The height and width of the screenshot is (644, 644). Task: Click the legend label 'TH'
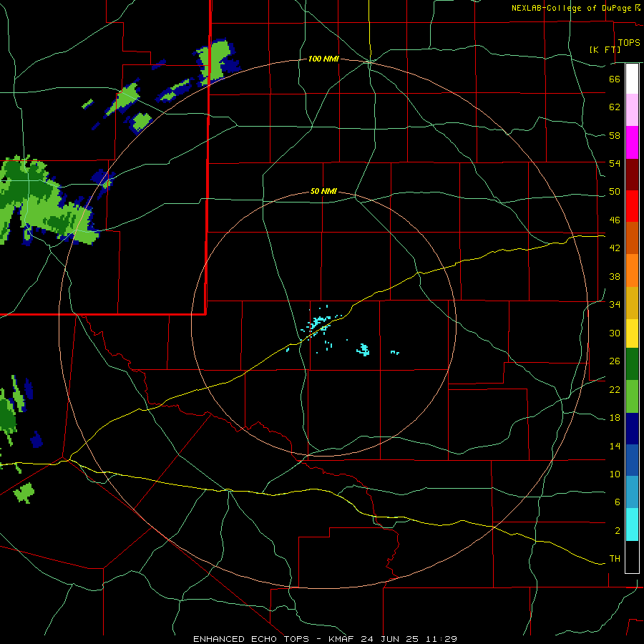click(615, 559)
